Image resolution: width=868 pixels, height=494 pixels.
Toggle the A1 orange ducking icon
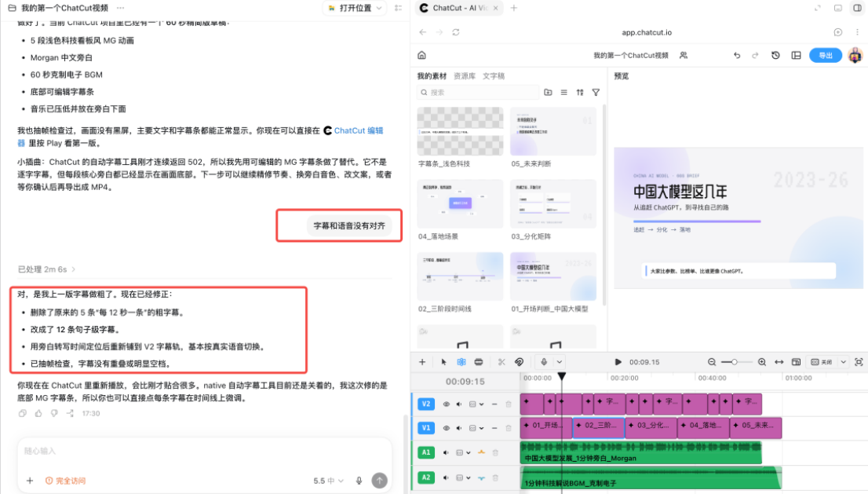pyautogui.click(x=482, y=452)
